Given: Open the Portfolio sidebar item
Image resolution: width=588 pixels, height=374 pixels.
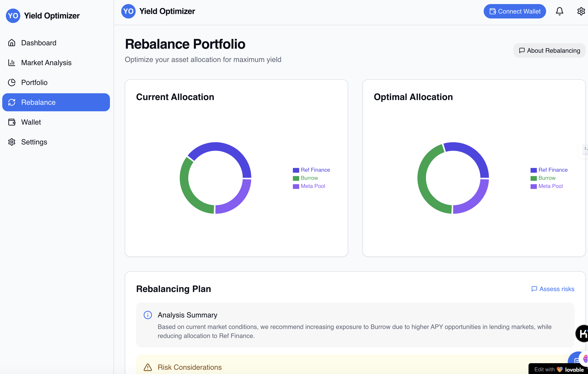Looking at the screenshot, I should (x=34, y=82).
